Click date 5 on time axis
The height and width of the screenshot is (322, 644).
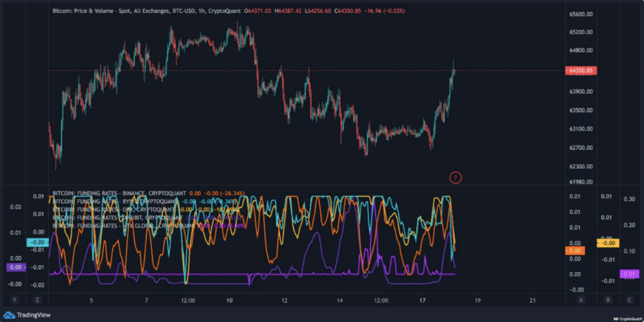click(91, 300)
